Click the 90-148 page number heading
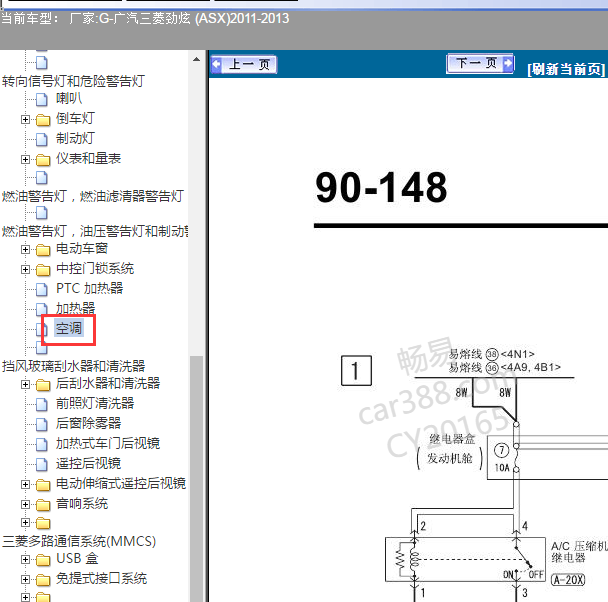Viewport: 608px width, 602px height. coord(381,188)
